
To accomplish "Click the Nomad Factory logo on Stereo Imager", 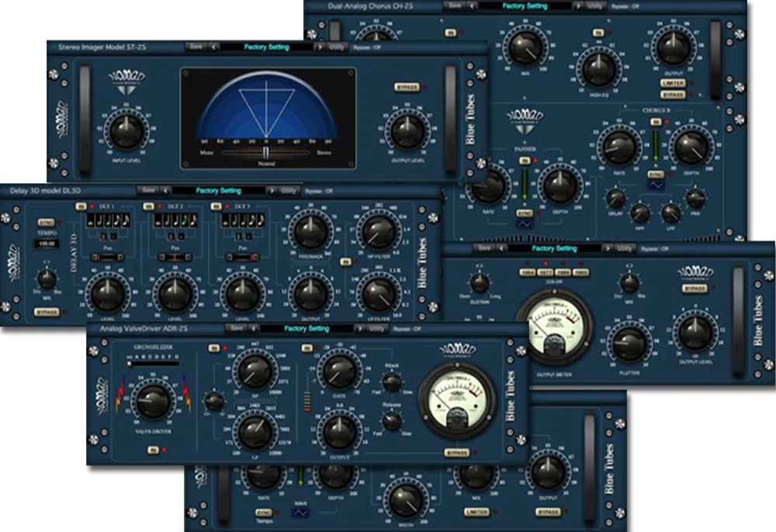I will pos(128,81).
